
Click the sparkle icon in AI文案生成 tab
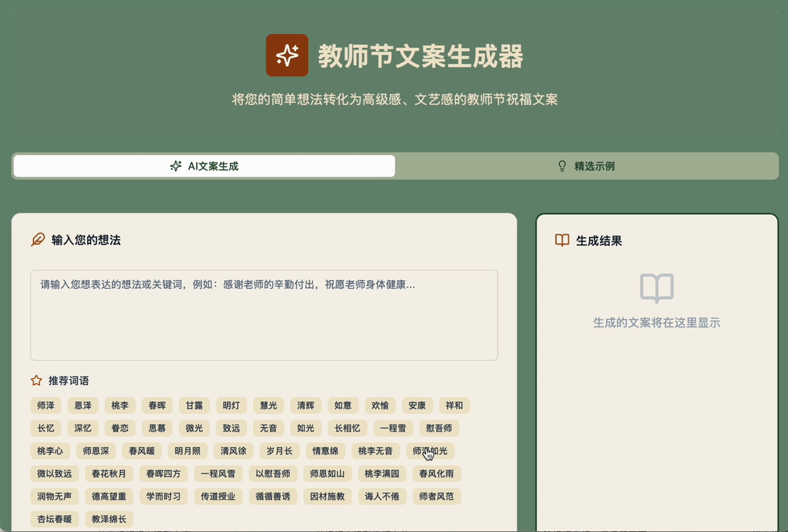(175, 166)
